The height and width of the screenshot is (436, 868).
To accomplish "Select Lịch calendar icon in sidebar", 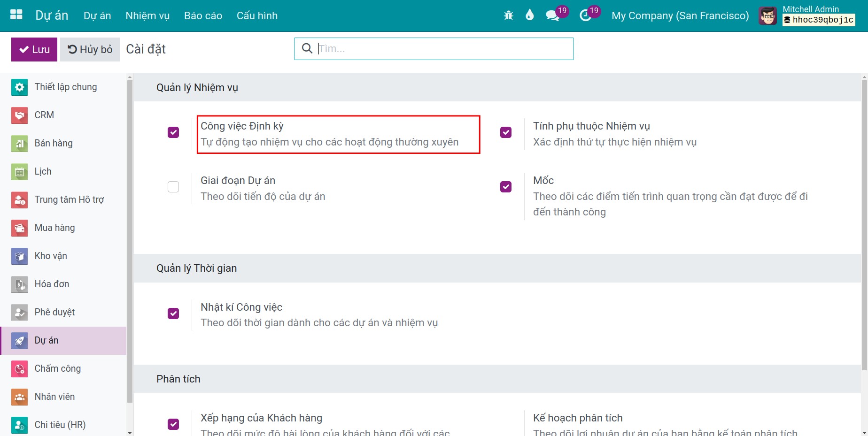I will tap(19, 172).
